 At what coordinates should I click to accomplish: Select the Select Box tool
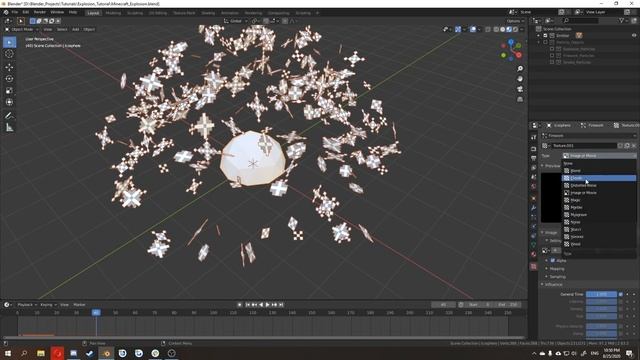9,42
